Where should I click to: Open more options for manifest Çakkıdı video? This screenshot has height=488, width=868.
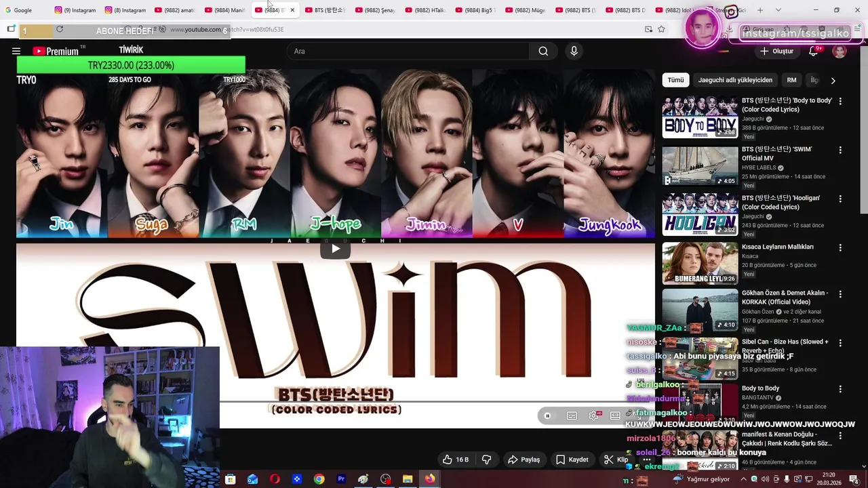pyautogui.click(x=840, y=435)
